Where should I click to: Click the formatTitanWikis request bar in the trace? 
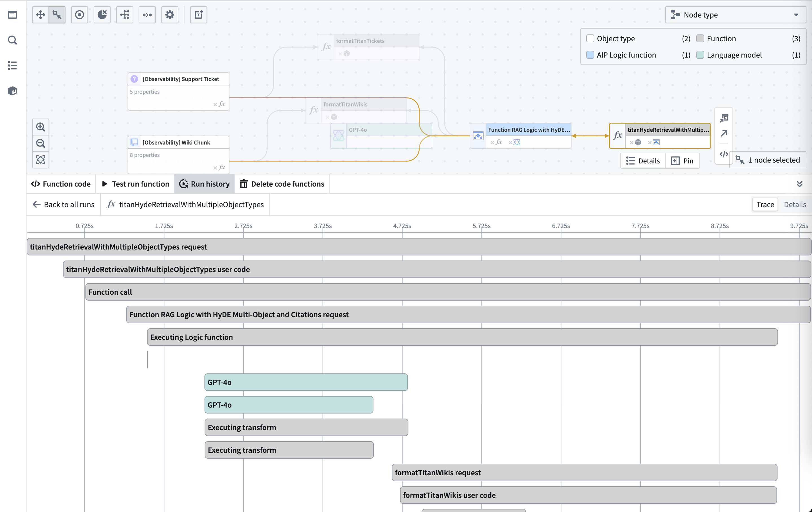(x=583, y=472)
